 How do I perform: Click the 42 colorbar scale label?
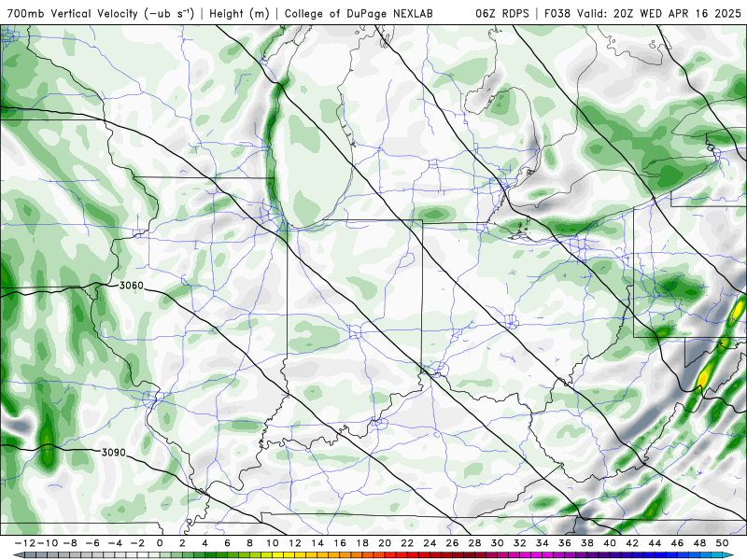click(x=633, y=543)
